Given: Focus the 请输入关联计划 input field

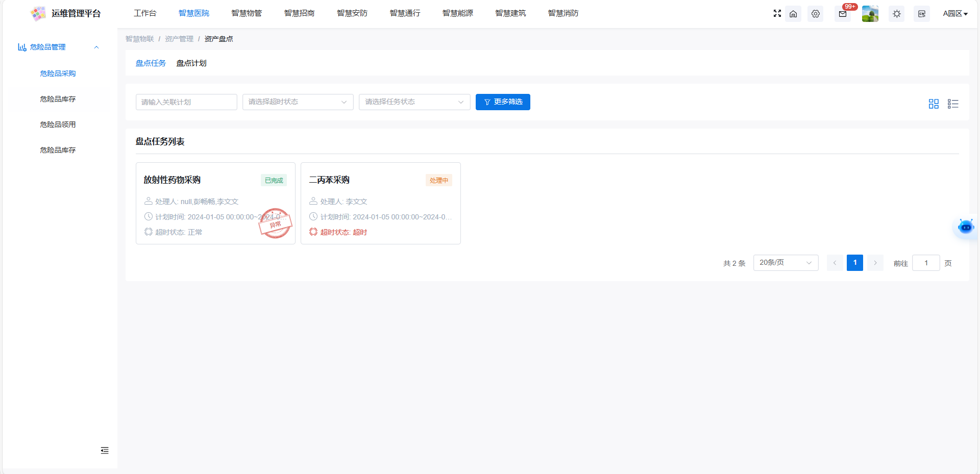Looking at the screenshot, I should (186, 102).
